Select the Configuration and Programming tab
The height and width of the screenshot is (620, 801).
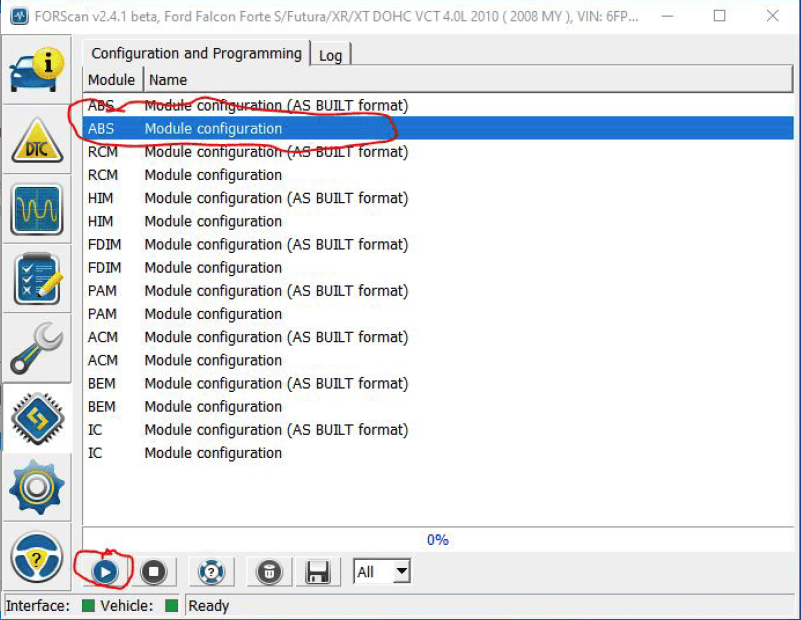click(x=197, y=53)
